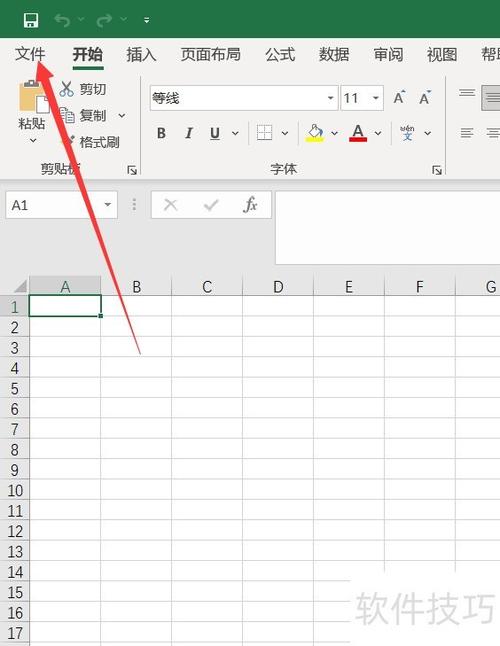Select row 10 header
This screenshot has width=500, height=646.
click(x=14, y=490)
